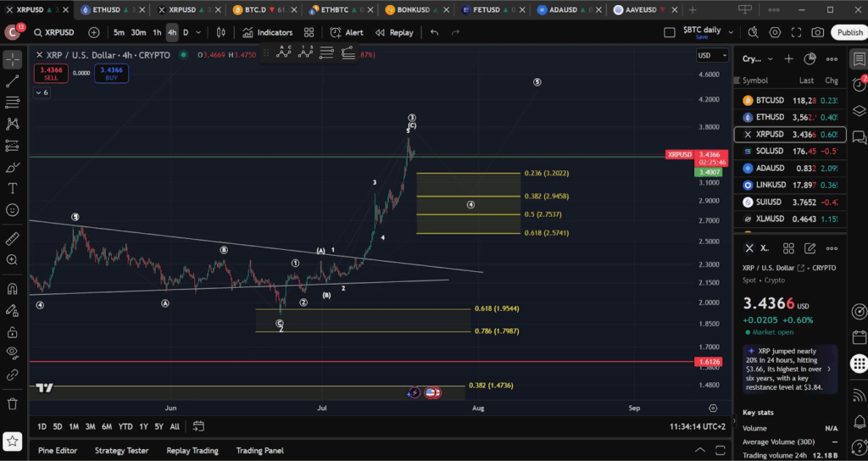Select the brush drawing tool
The width and height of the screenshot is (868, 461).
pos(12,167)
